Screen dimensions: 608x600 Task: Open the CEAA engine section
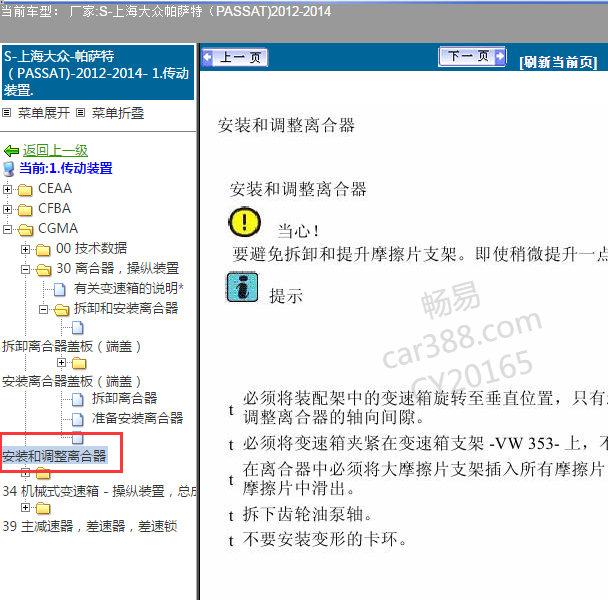click(x=55, y=188)
